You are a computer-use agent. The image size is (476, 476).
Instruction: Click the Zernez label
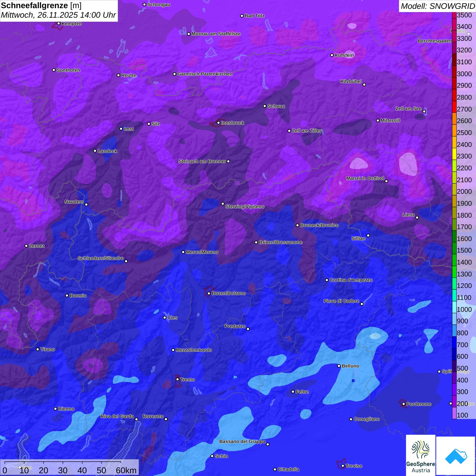tap(37, 246)
